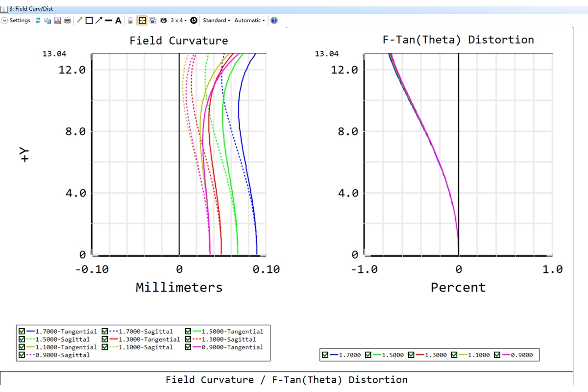Print the Field Curv/Dist window

point(67,21)
